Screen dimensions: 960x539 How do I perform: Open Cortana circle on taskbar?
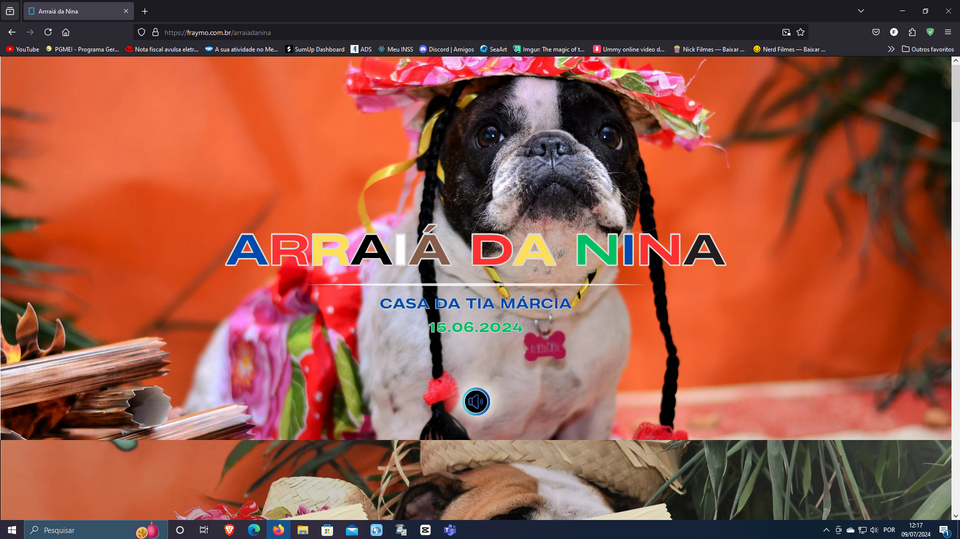tap(179, 530)
